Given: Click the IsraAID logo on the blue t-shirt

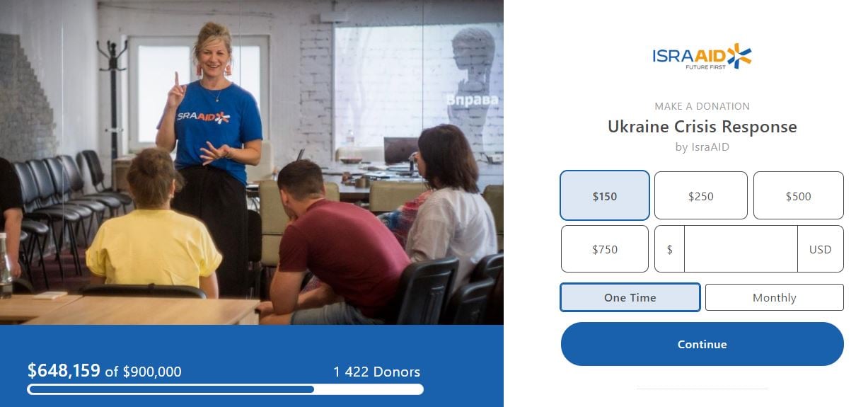Looking at the screenshot, I should coord(204,117).
